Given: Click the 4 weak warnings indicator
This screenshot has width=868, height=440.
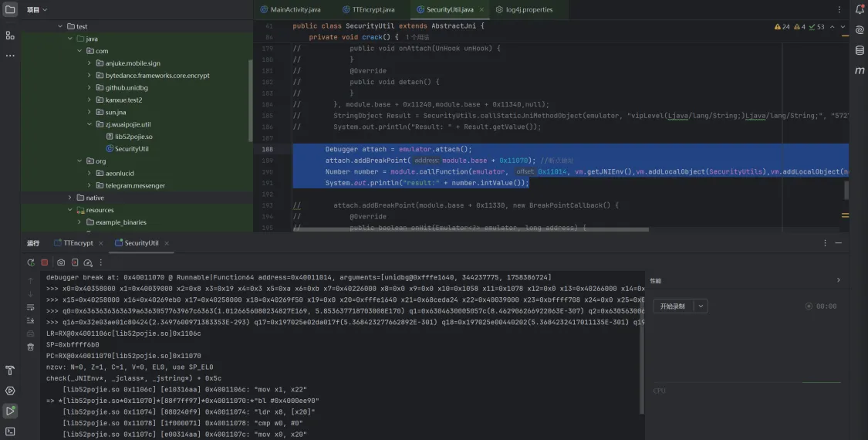Looking at the screenshot, I should click(799, 26).
